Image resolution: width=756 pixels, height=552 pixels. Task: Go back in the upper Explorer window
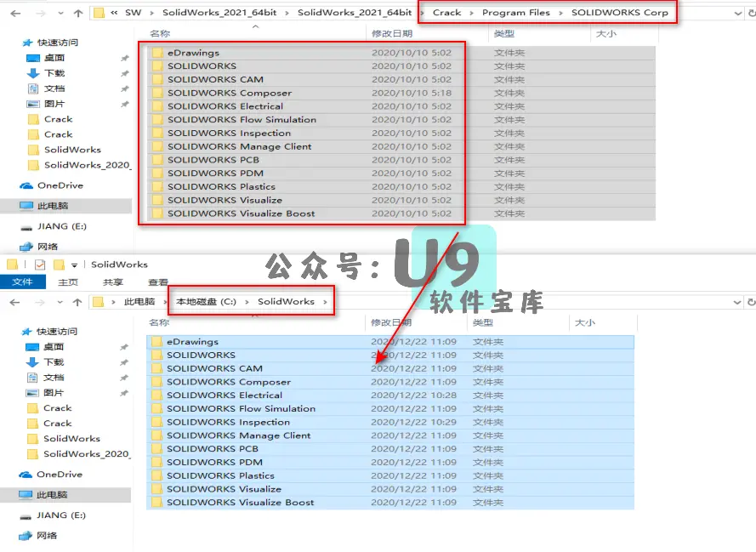pyautogui.click(x=15, y=14)
